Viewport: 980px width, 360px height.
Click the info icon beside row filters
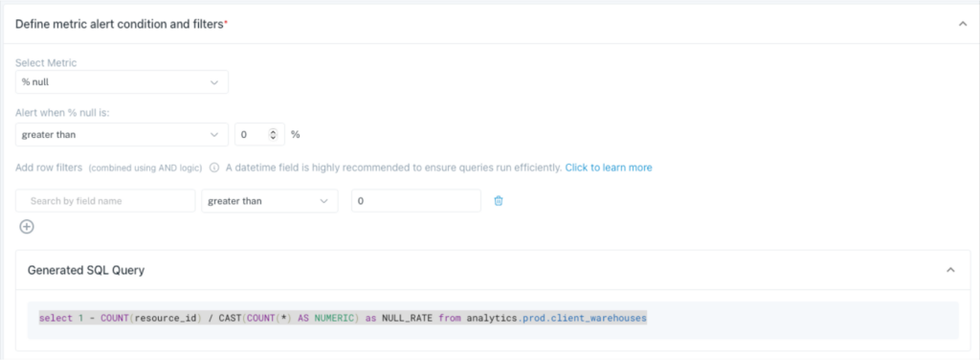pyautogui.click(x=214, y=168)
